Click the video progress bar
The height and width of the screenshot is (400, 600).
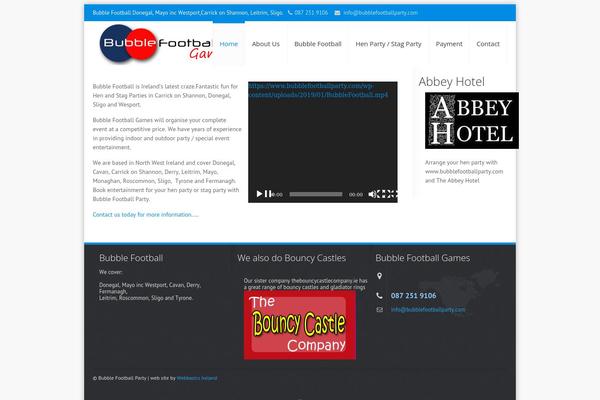pos(316,194)
